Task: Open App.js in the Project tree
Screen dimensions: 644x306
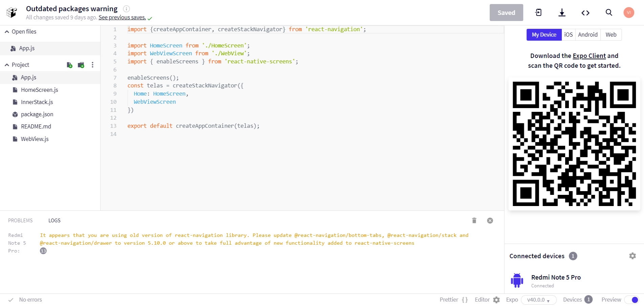Action: [50, 78]
